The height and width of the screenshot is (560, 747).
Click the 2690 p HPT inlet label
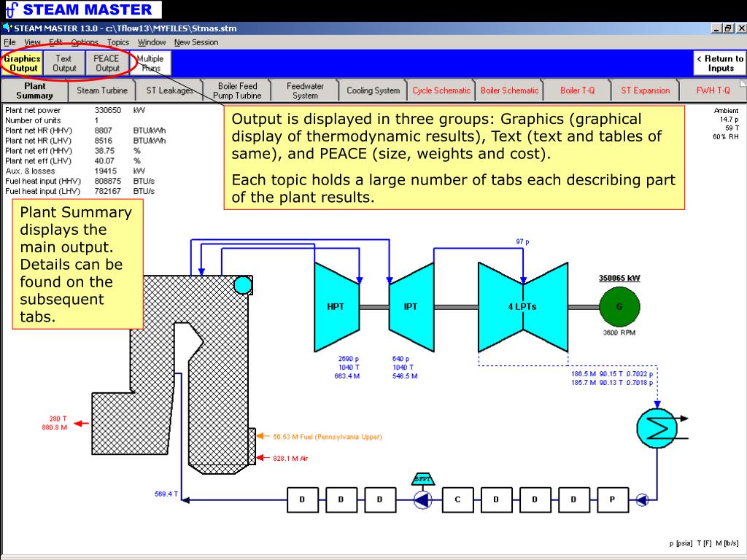pos(348,359)
